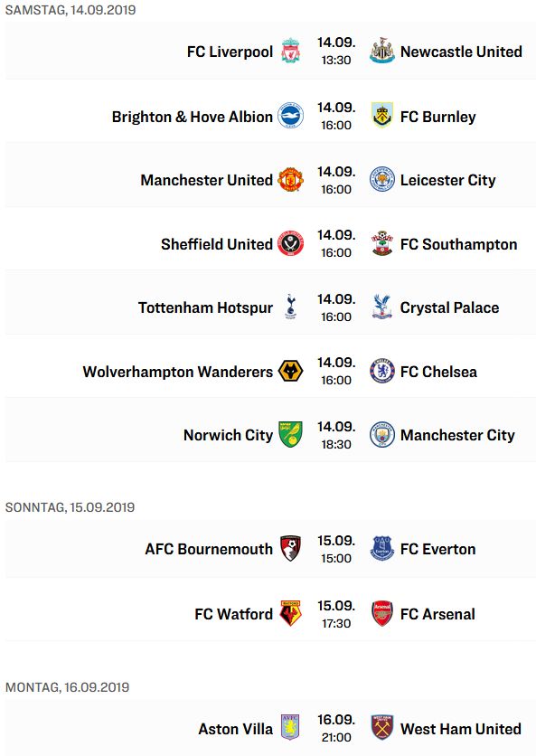This screenshot has height=756, width=536.
Task: Select the Sheffield United 16:00 kickoff time
Action: 336,252
